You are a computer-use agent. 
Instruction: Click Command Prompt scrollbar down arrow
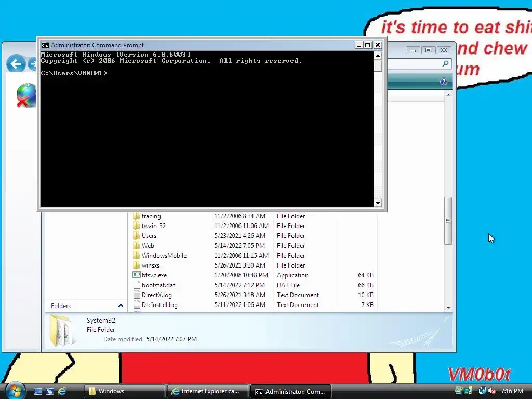(x=378, y=203)
